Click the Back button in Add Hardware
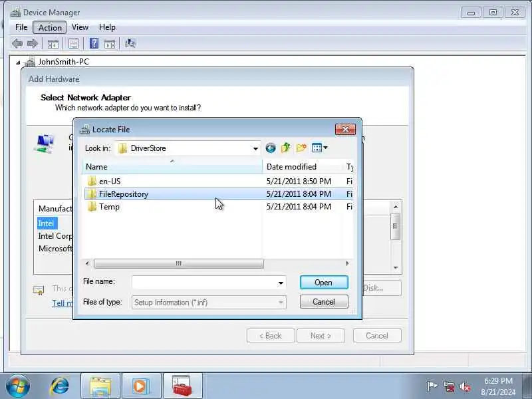532x399 pixels. (271, 336)
